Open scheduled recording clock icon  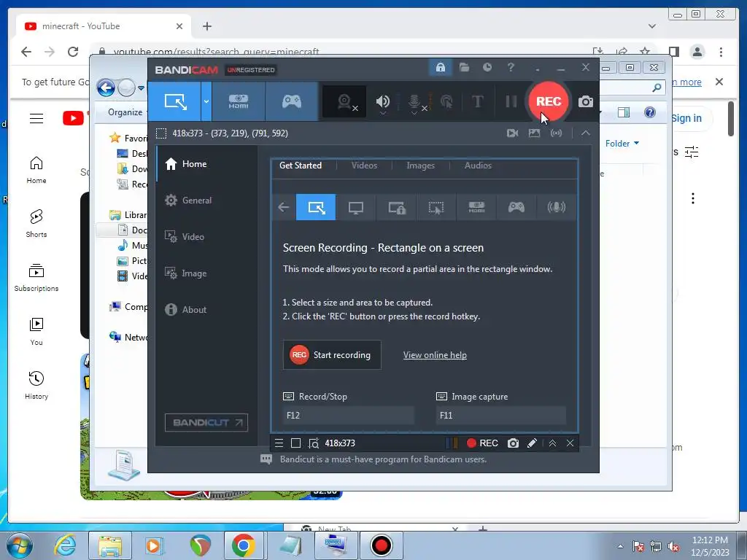point(487,67)
